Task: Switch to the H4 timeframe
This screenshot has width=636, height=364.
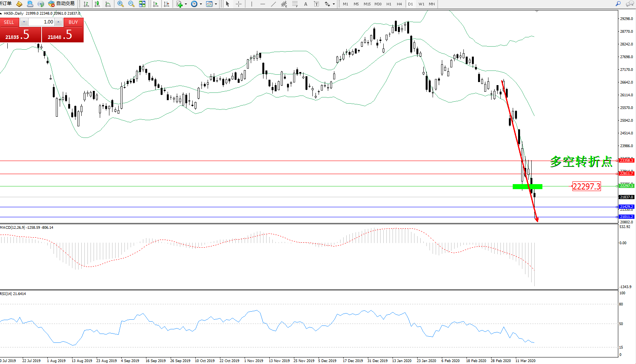Action: tap(399, 4)
